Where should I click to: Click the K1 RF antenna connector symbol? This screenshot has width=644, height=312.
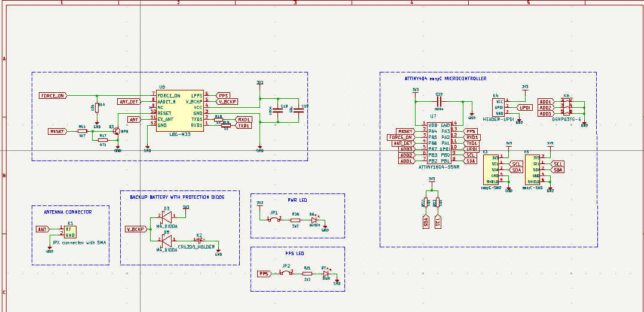point(69,232)
